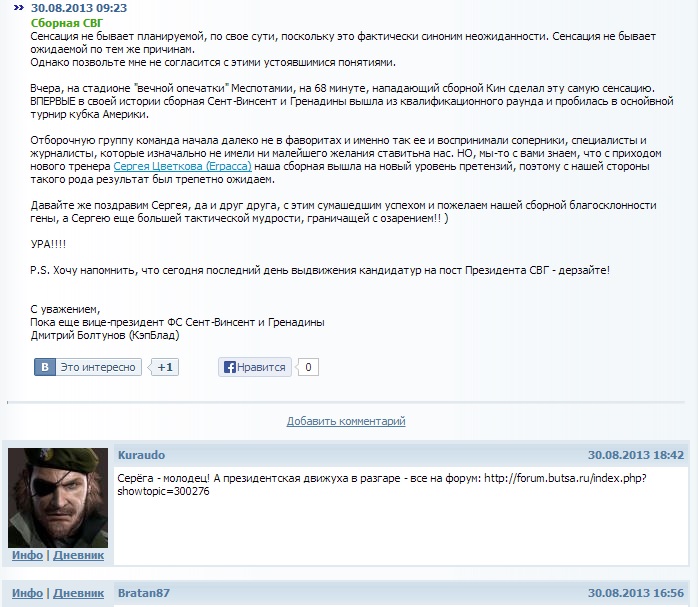The image size is (698, 607).
Task: Click the forum.butsa.ru URL in Kuraudo's comment
Action: pos(382,485)
